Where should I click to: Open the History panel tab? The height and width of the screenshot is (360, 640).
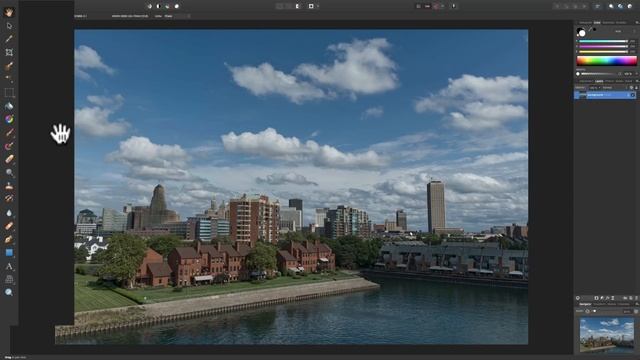click(x=611, y=304)
